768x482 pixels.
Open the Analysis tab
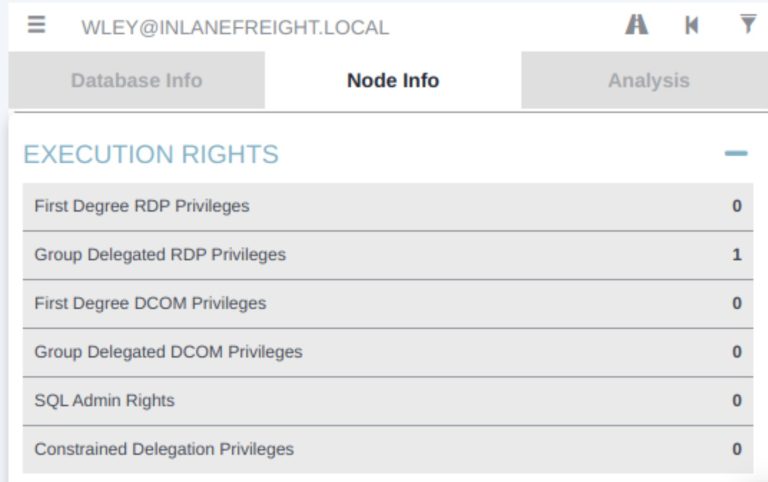tap(648, 81)
